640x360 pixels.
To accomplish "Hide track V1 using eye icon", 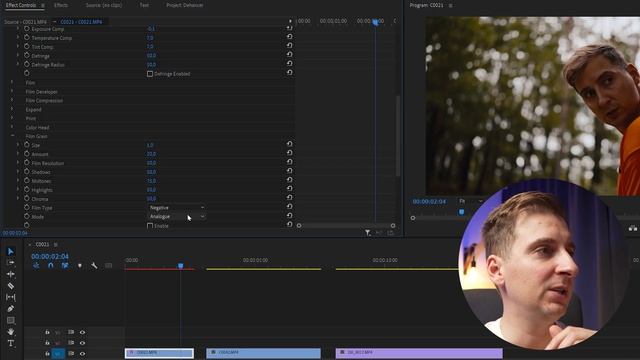I will [x=82, y=353].
